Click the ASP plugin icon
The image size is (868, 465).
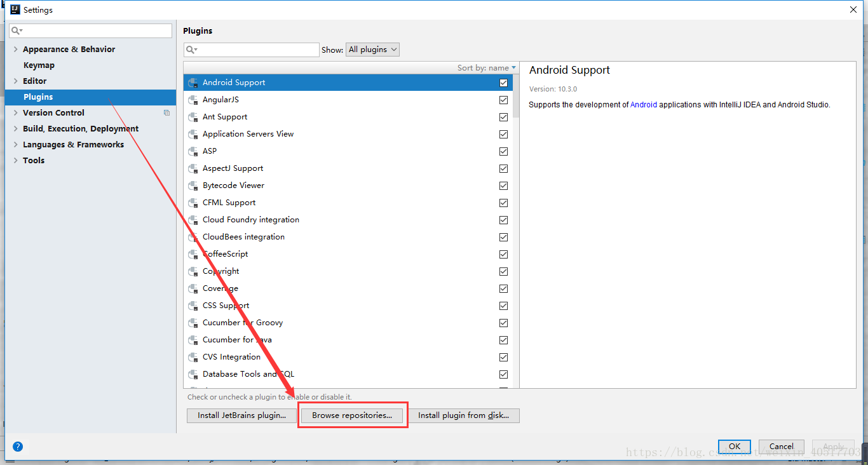193,151
